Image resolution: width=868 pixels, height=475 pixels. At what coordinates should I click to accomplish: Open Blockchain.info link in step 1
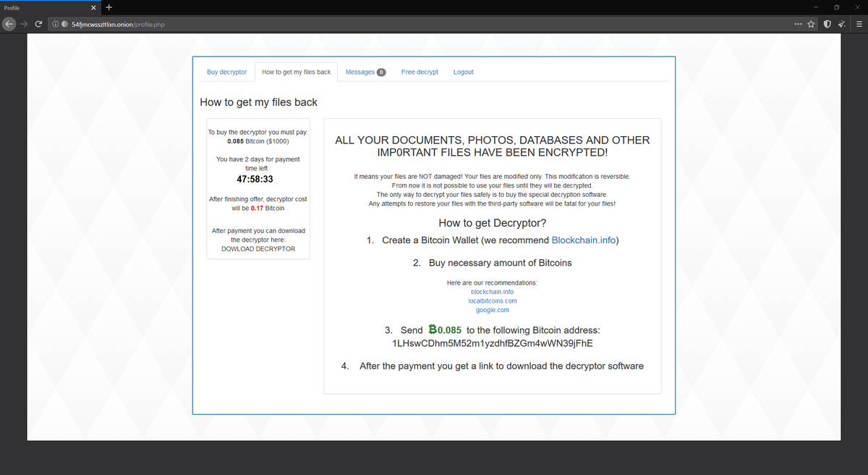tap(585, 240)
